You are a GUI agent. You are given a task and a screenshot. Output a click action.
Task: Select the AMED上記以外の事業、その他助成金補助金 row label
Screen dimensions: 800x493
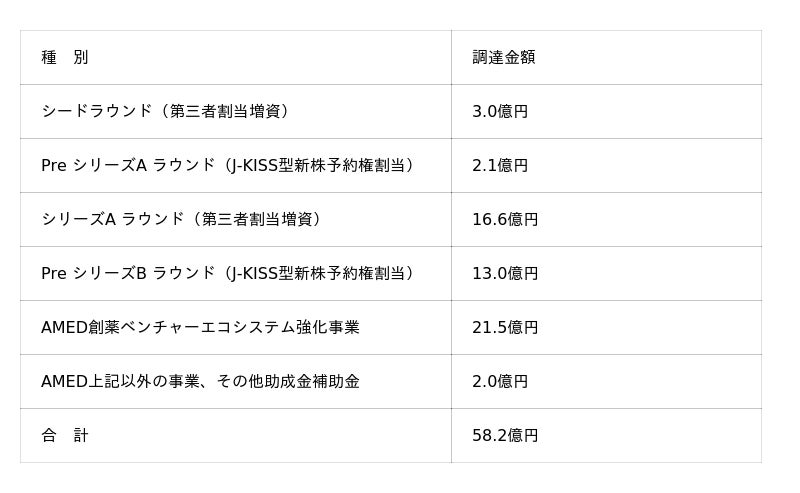(x=200, y=382)
